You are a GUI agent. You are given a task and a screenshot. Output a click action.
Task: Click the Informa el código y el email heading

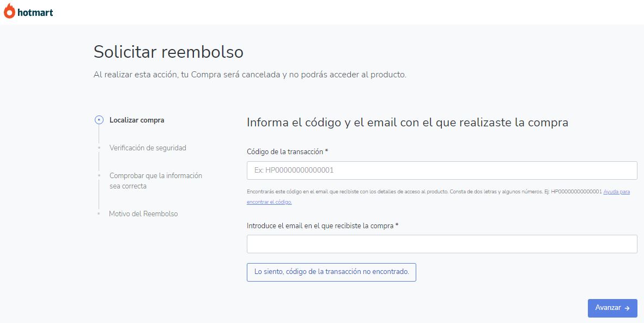click(x=407, y=123)
